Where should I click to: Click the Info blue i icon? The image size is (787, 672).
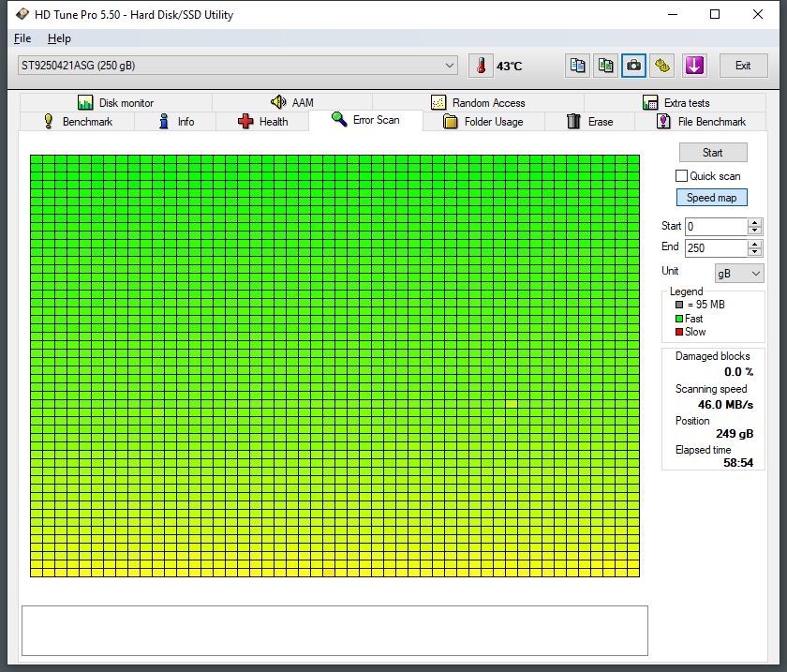tap(164, 121)
